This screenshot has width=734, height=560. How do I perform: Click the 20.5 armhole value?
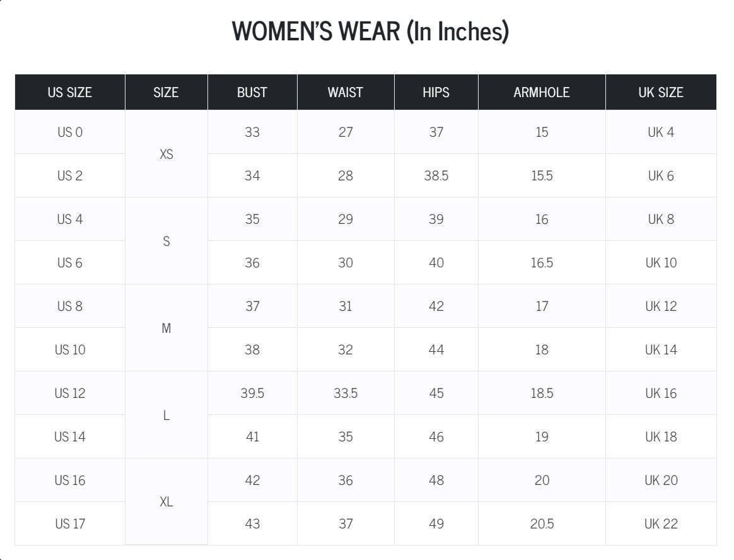542,523
